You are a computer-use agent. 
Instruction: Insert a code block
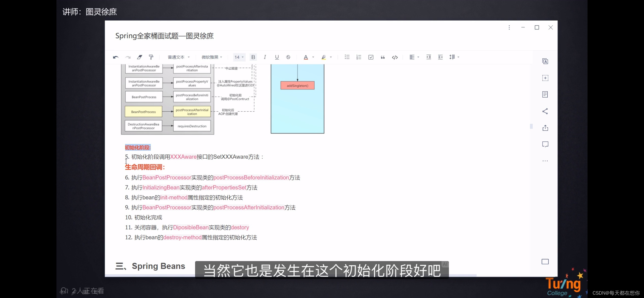[395, 57]
